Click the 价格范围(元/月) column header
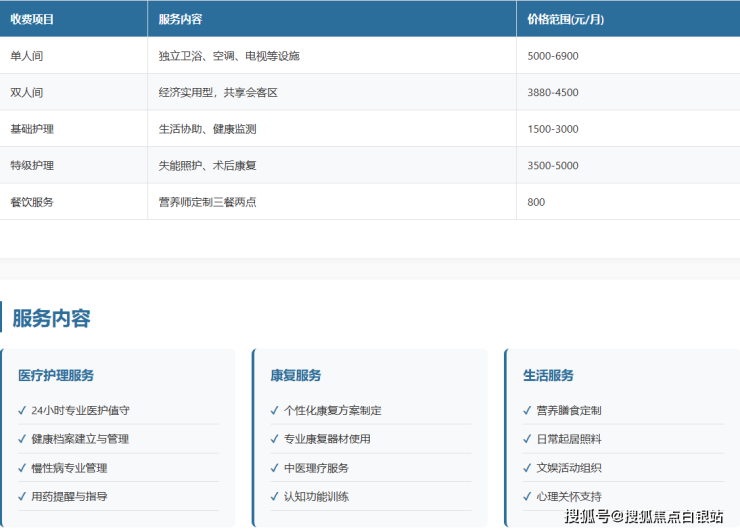740x532 pixels. point(565,19)
